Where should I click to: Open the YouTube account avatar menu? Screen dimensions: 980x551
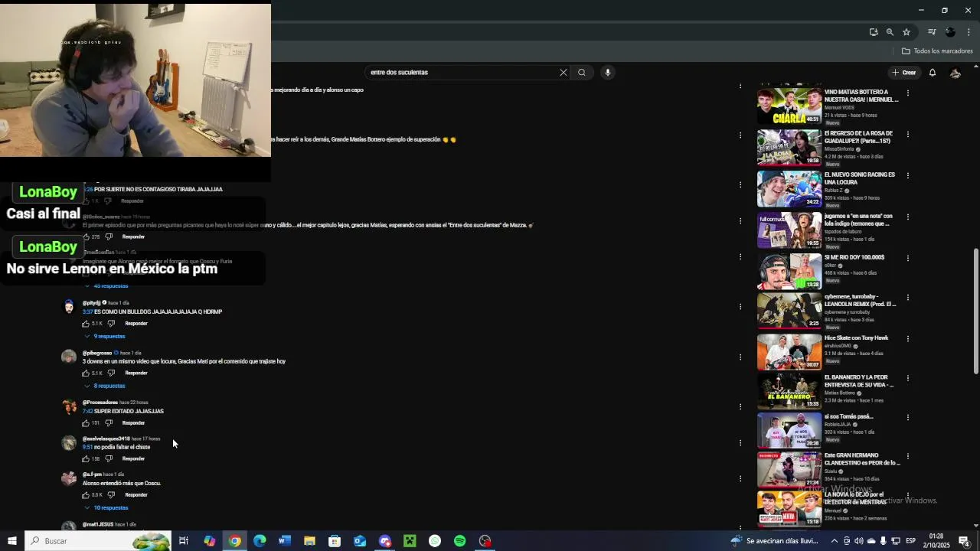click(x=955, y=73)
